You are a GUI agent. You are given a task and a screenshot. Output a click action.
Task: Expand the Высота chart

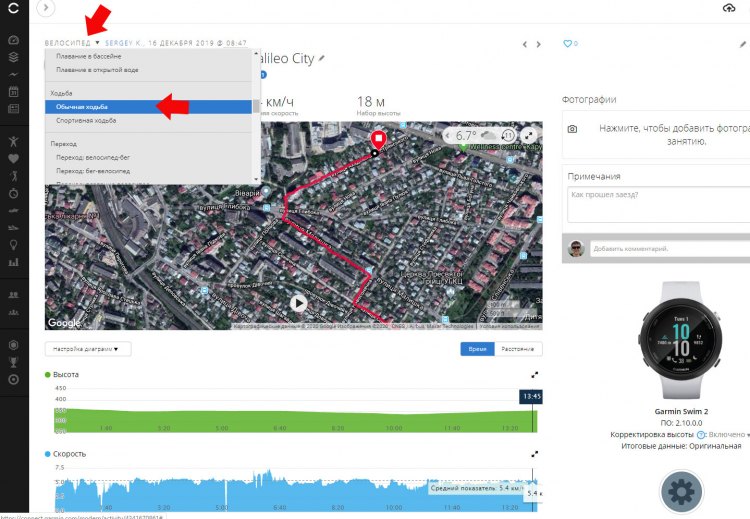[534, 375]
